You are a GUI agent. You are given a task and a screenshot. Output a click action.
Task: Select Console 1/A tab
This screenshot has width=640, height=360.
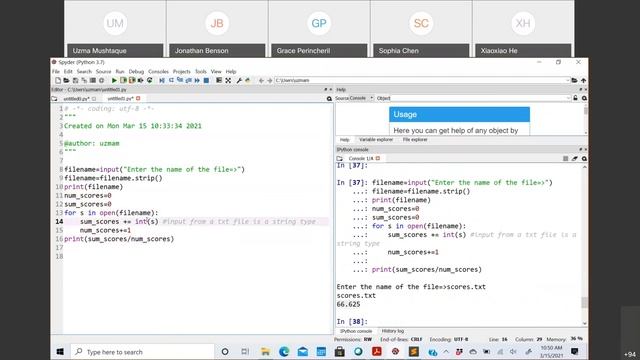[x=361, y=158]
